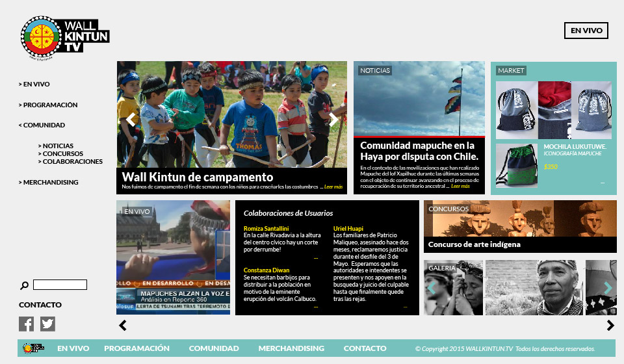Collapse the Comunidad sidebar section
The image size is (624, 364).
(42, 125)
